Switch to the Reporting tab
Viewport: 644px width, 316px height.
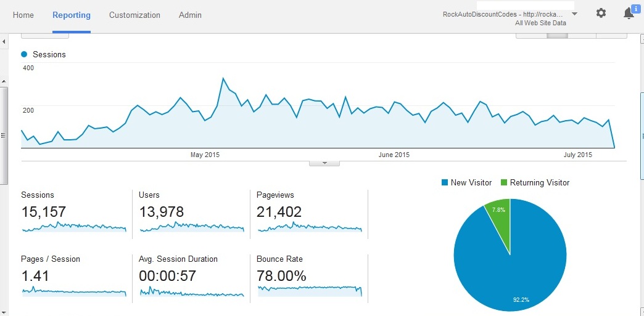tap(72, 15)
